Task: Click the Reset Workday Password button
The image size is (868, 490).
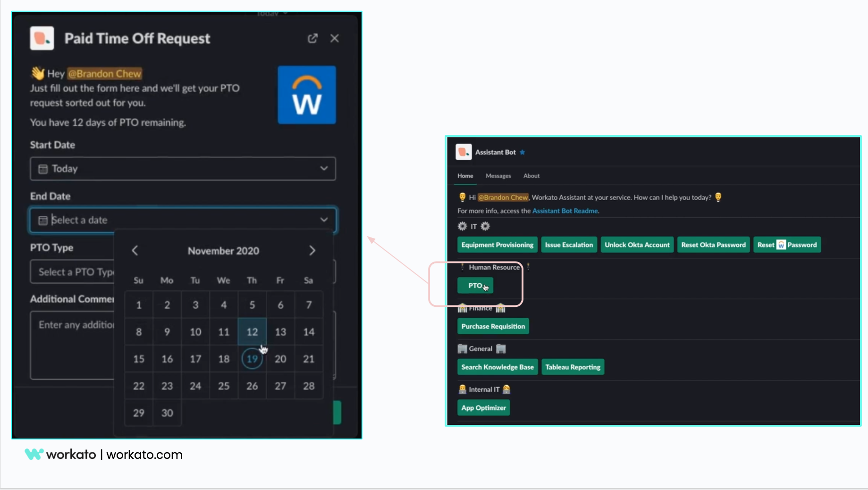Action: (787, 245)
